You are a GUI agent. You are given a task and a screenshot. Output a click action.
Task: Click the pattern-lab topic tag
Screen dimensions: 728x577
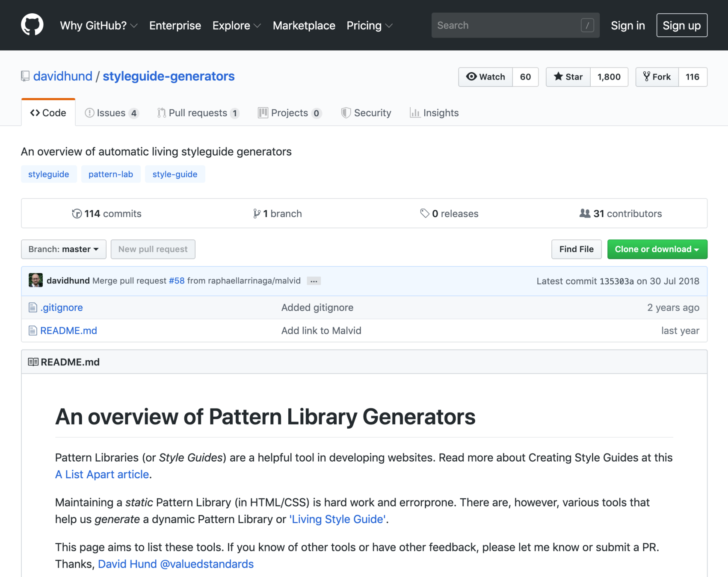pos(111,174)
